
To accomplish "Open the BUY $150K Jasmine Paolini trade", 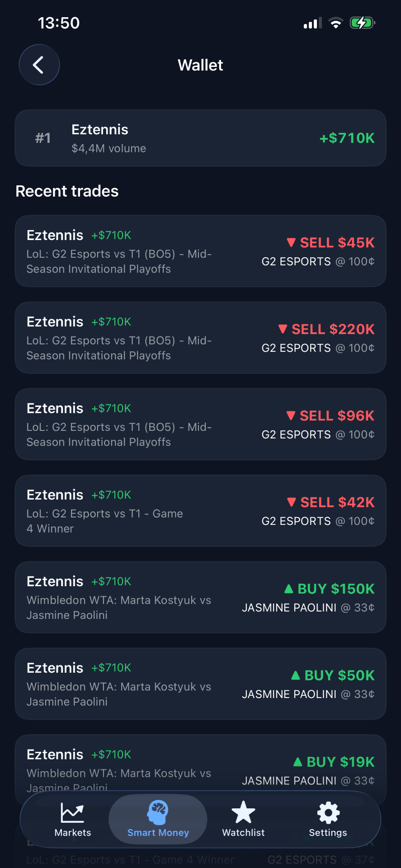I will point(201,598).
